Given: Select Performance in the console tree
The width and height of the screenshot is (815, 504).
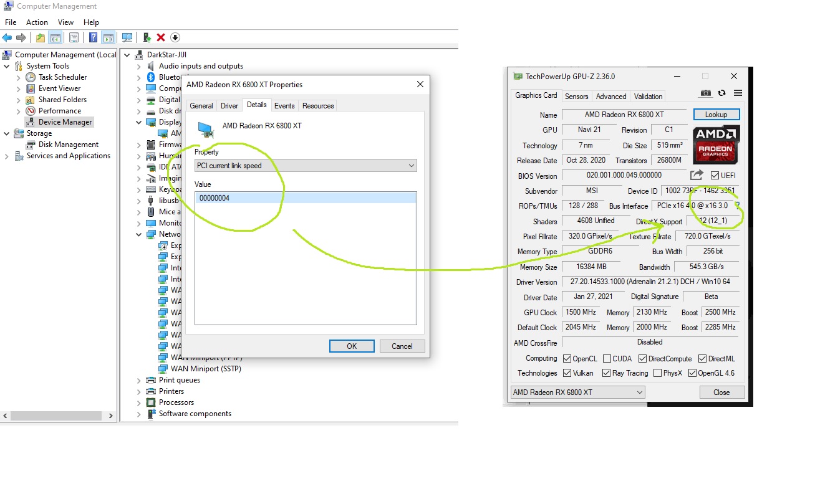Looking at the screenshot, I should tap(60, 111).
